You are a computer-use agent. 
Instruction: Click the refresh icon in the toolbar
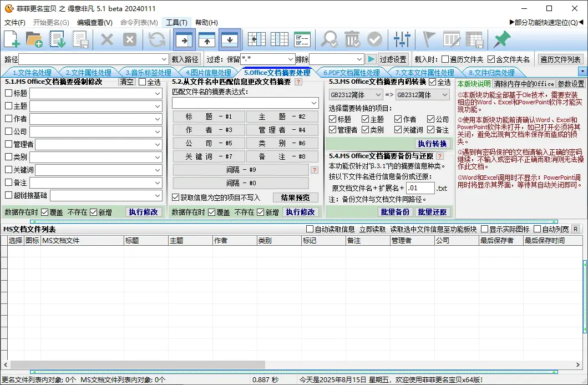click(x=156, y=39)
